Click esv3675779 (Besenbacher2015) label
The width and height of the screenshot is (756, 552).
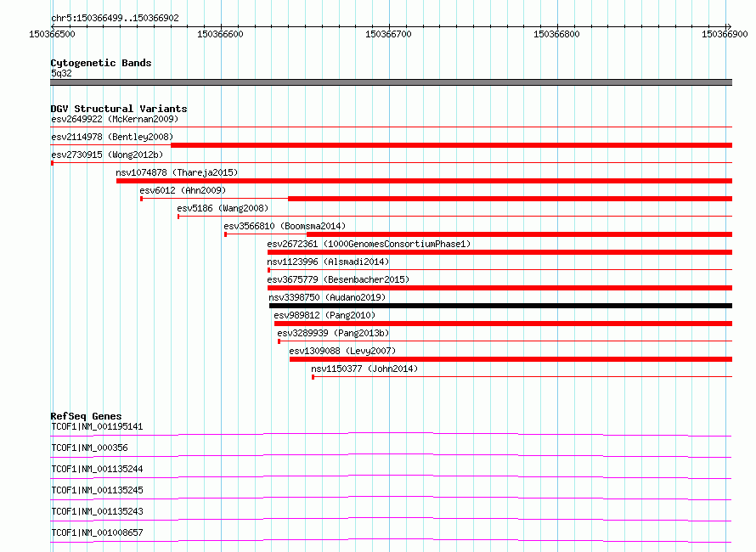[338, 279]
